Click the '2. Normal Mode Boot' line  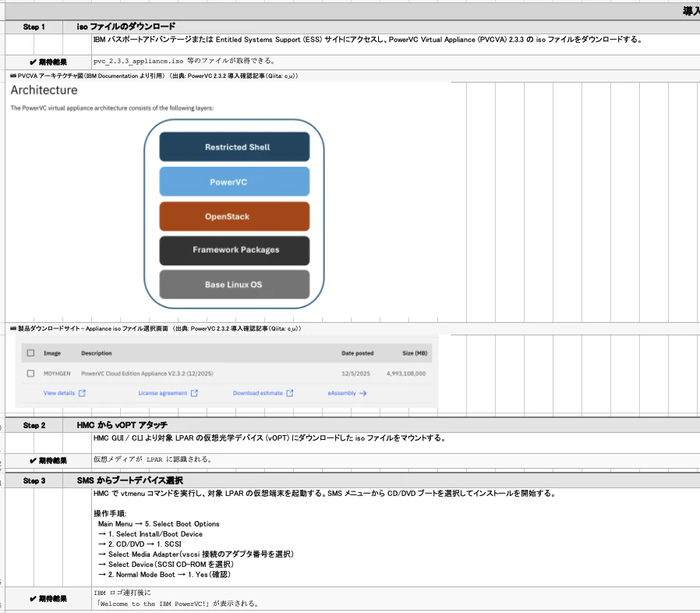coord(164,575)
